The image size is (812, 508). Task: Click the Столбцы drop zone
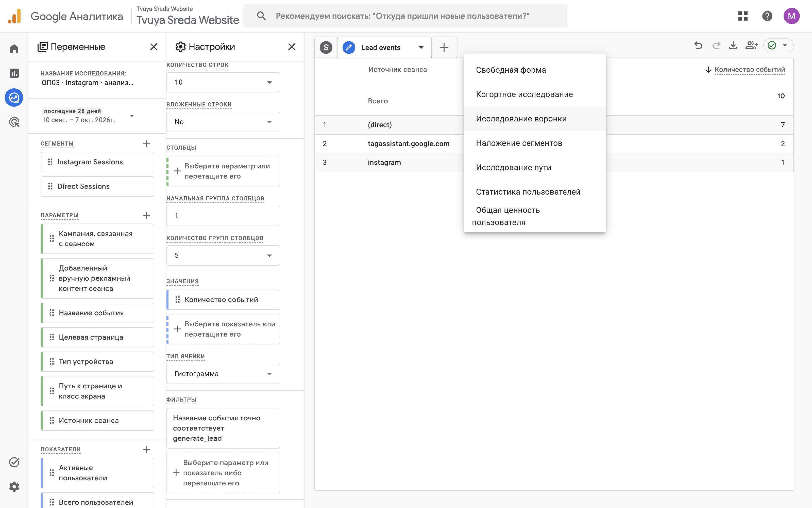click(x=223, y=171)
